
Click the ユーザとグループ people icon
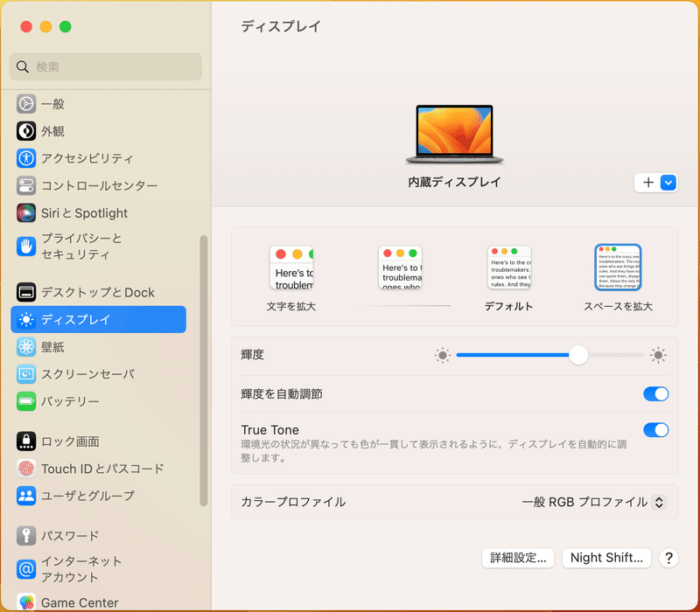(26, 496)
